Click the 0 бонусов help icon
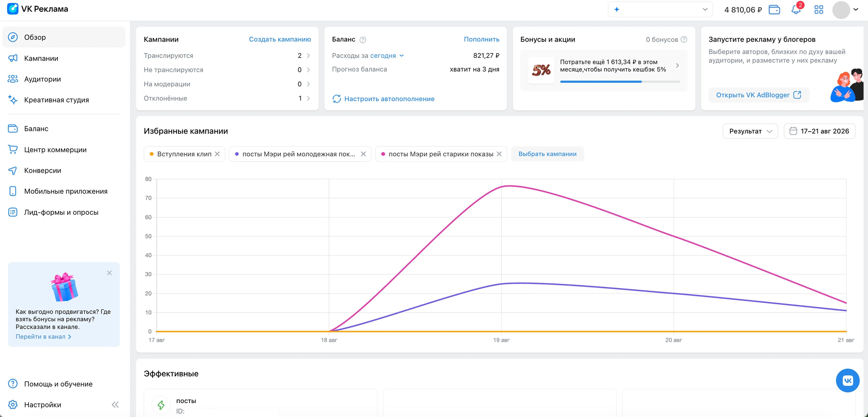 click(x=684, y=39)
